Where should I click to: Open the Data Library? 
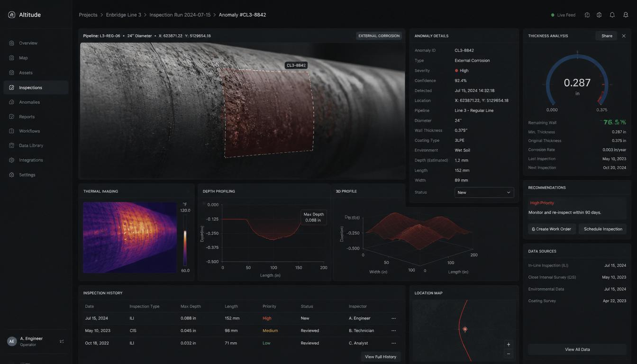36,146
